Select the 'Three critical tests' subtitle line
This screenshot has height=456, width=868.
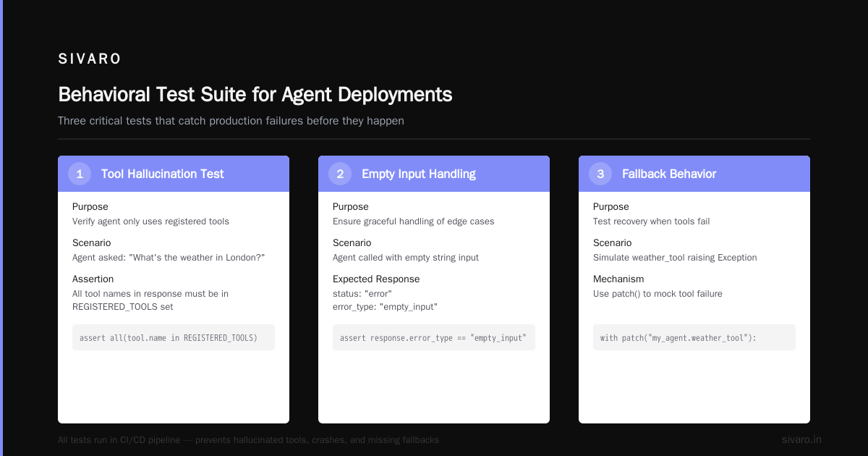click(231, 121)
